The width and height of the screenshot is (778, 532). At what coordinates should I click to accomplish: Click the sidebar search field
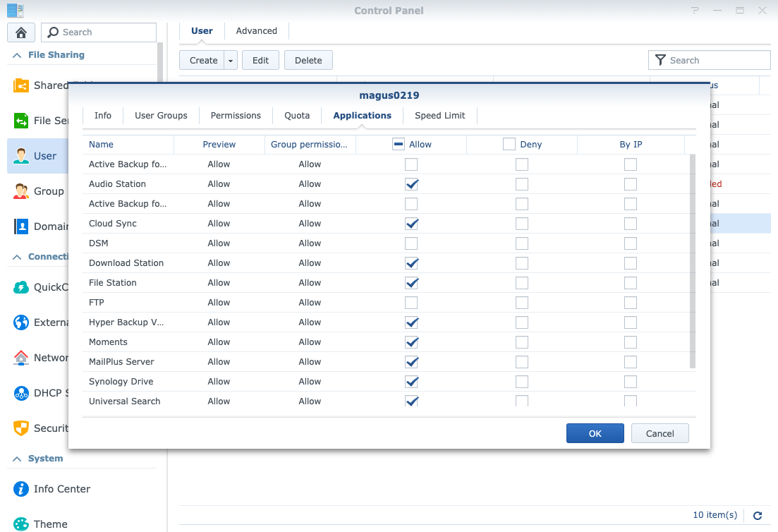pyautogui.click(x=99, y=32)
